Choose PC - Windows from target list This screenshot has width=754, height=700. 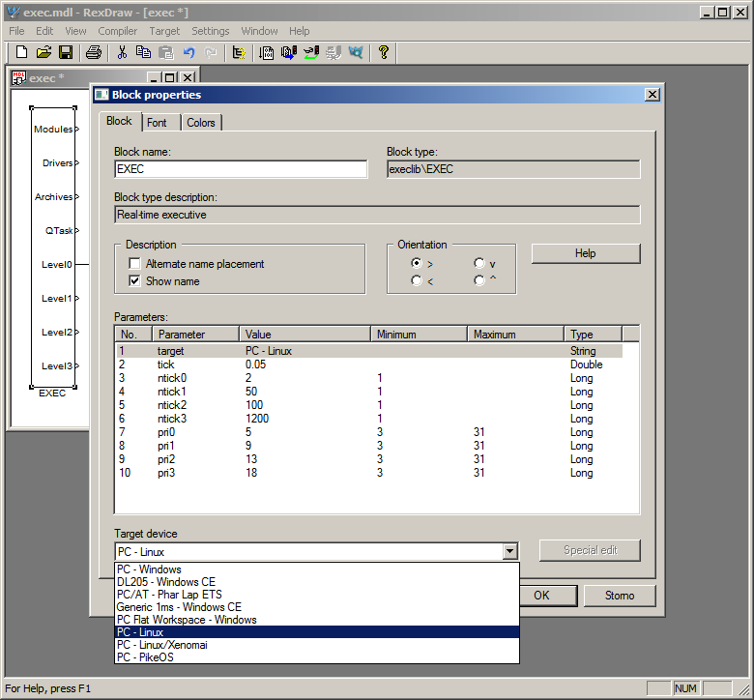[x=317, y=569]
